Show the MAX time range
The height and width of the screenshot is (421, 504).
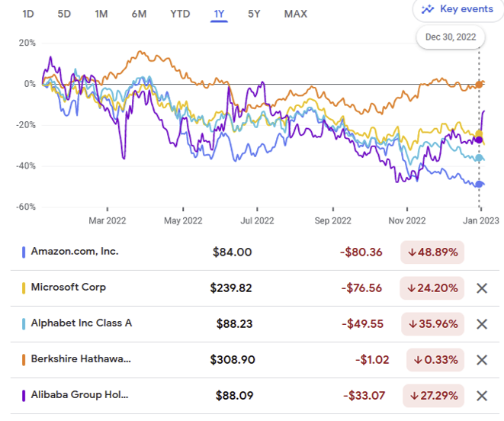[x=295, y=14]
